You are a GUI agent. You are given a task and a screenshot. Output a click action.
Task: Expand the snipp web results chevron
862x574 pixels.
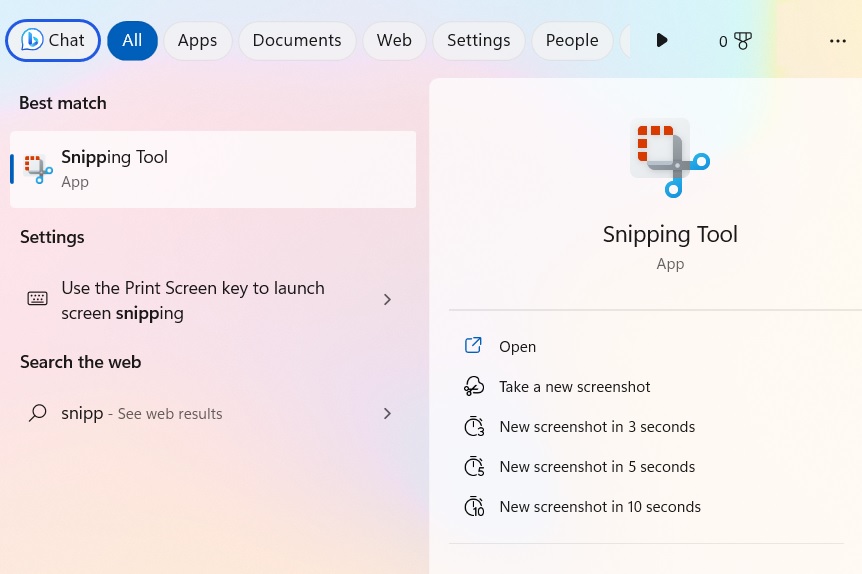coord(387,413)
